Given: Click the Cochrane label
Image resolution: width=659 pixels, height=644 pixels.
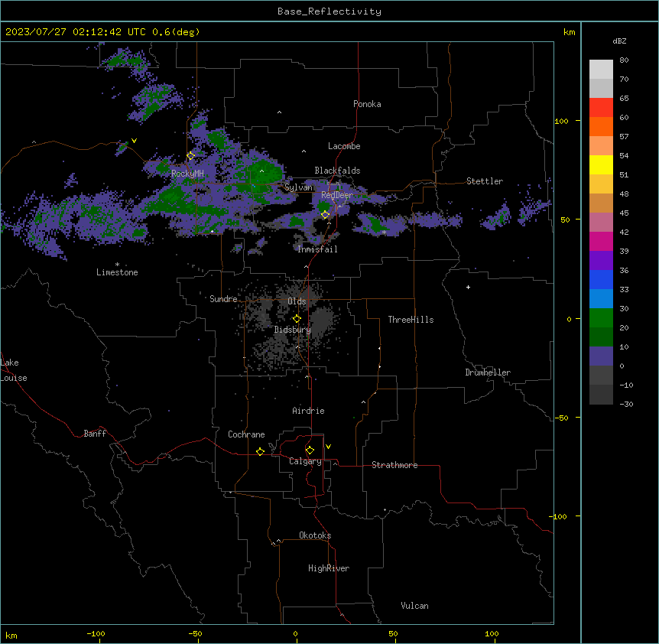Looking at the screenshot, I should tap(246, 434).
